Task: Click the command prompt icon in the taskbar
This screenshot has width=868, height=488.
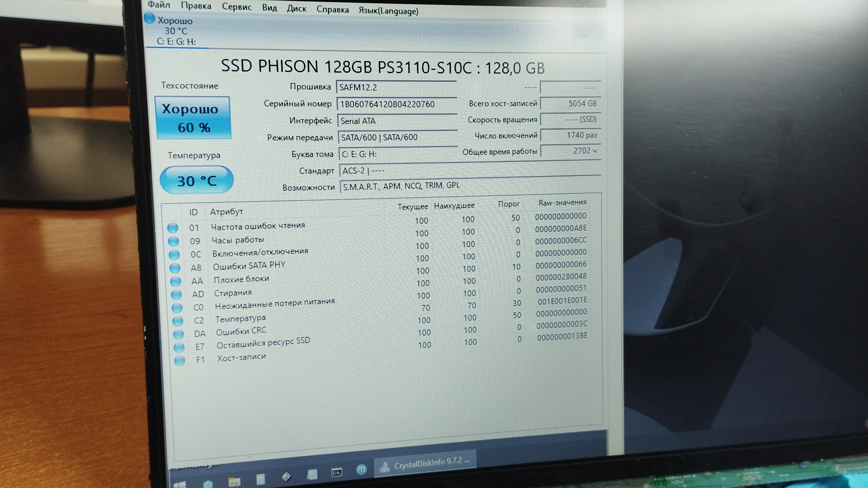Action: coord(337,473)
